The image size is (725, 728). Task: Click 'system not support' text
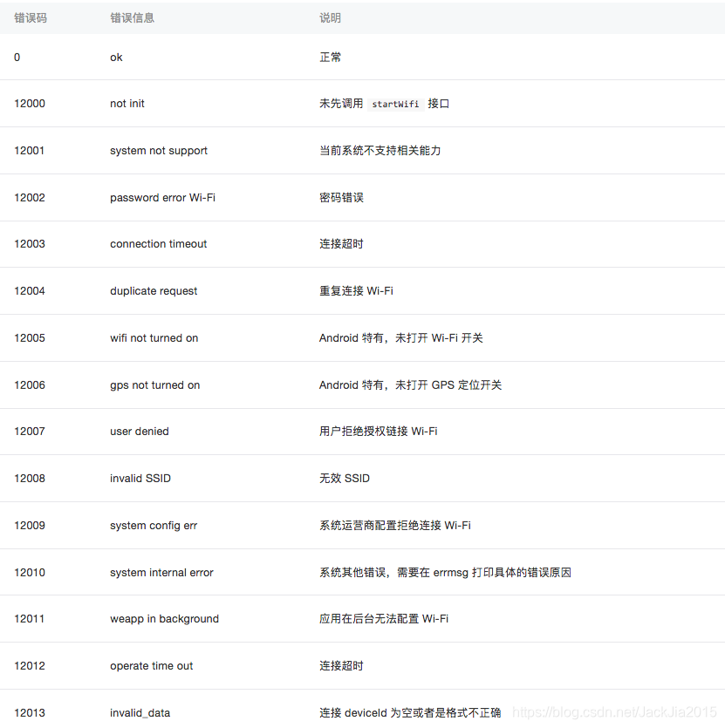[159, 151]
